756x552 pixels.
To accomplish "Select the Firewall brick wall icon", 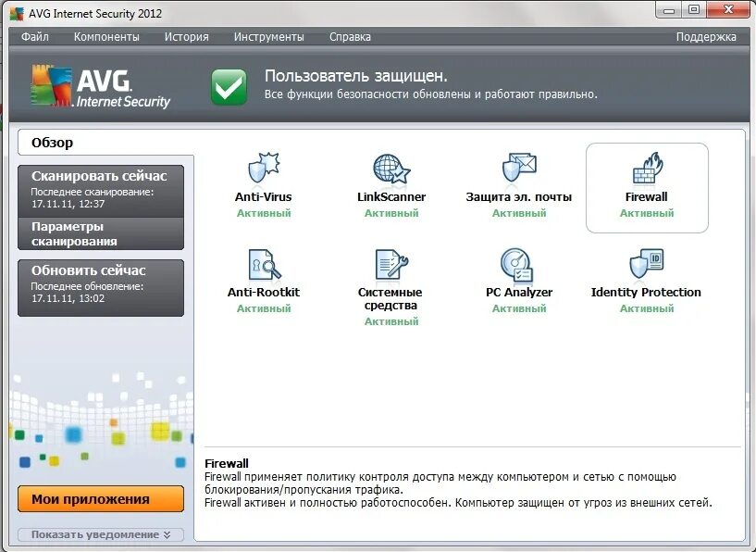I will click(647, 168).
